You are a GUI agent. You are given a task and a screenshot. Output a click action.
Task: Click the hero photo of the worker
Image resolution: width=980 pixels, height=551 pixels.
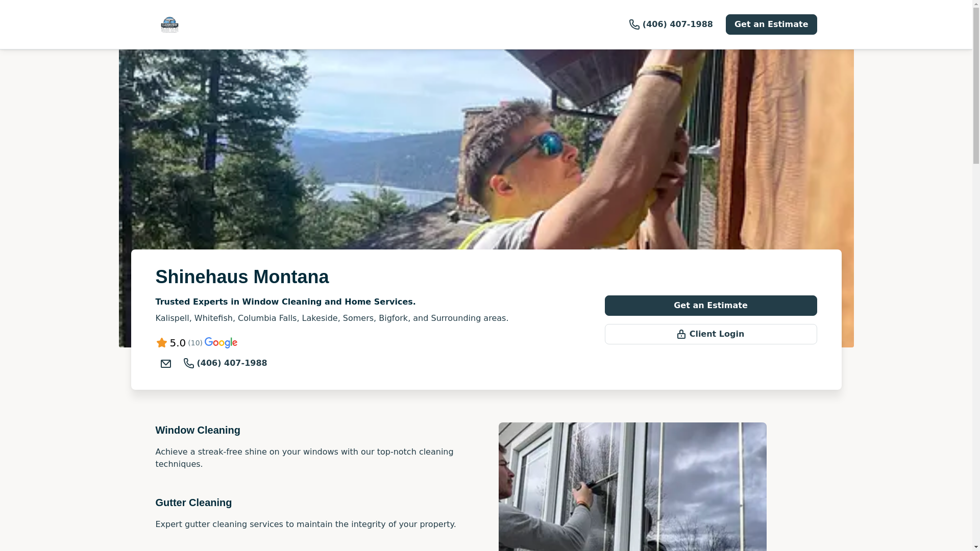click(486, 149)
